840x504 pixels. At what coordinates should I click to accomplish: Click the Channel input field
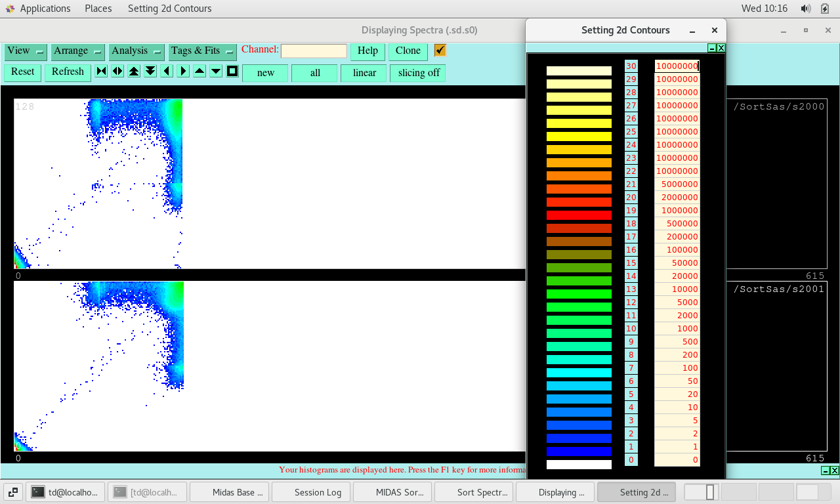(x=314, y=51)
